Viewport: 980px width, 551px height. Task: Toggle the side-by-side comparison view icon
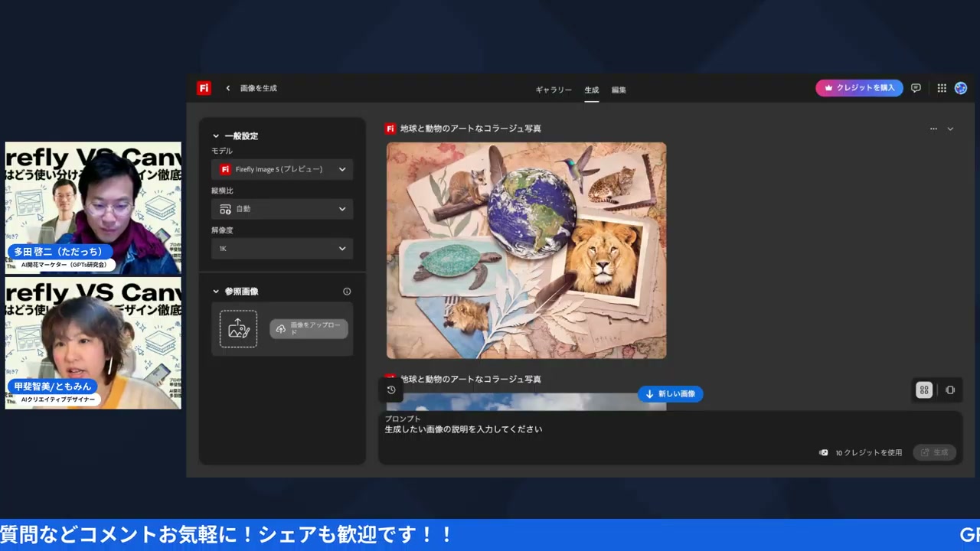[x=950, y=390]
